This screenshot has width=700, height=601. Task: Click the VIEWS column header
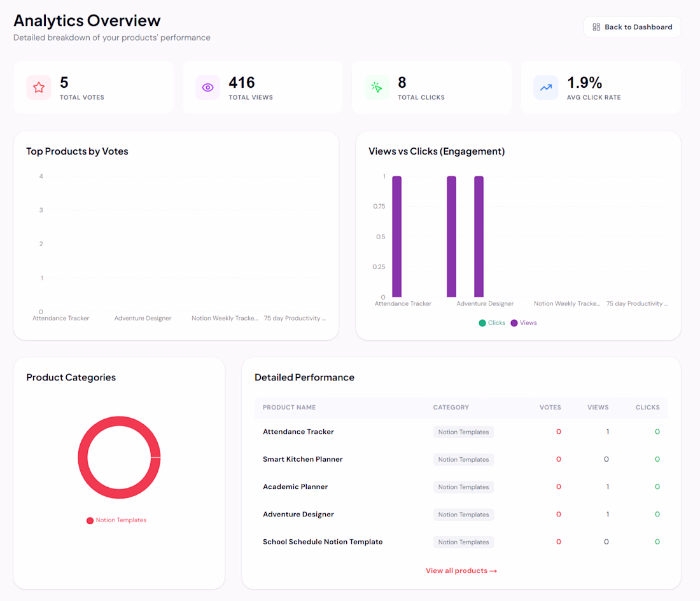598,408
